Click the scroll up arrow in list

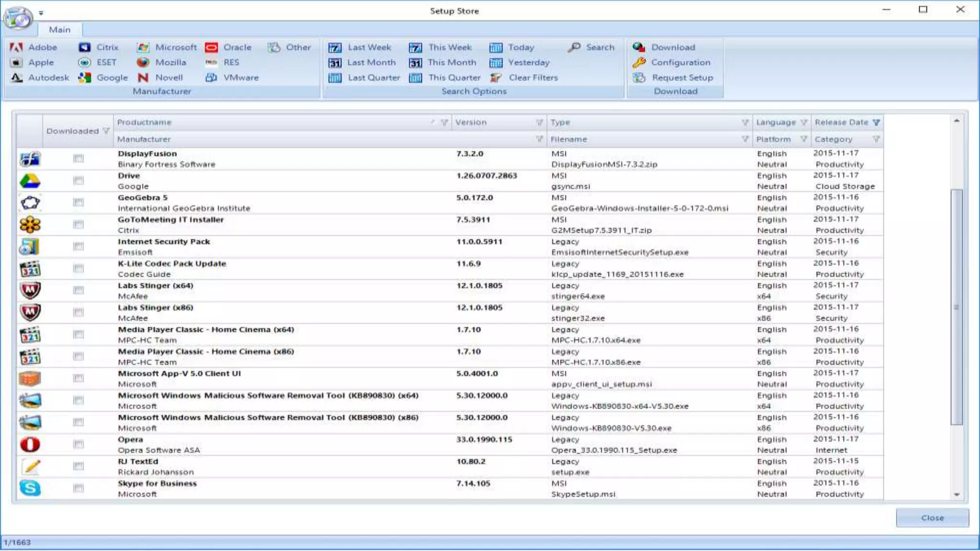pos(957,121)
